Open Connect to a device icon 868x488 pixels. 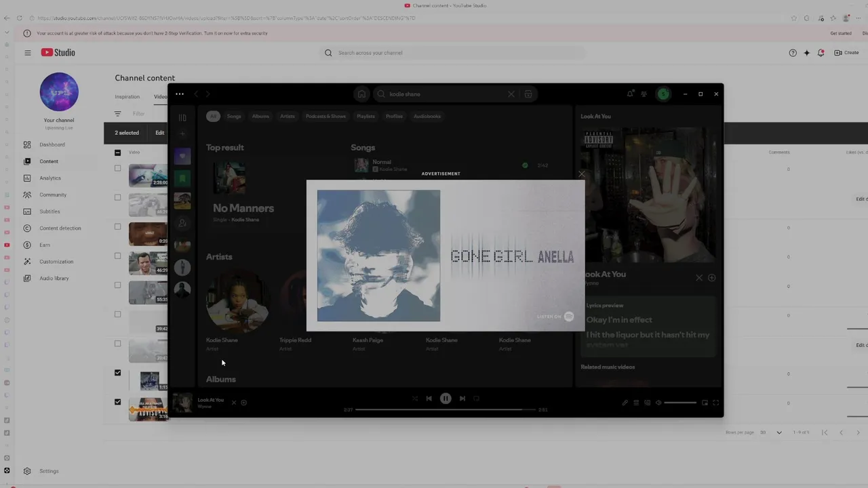[647, 403]
